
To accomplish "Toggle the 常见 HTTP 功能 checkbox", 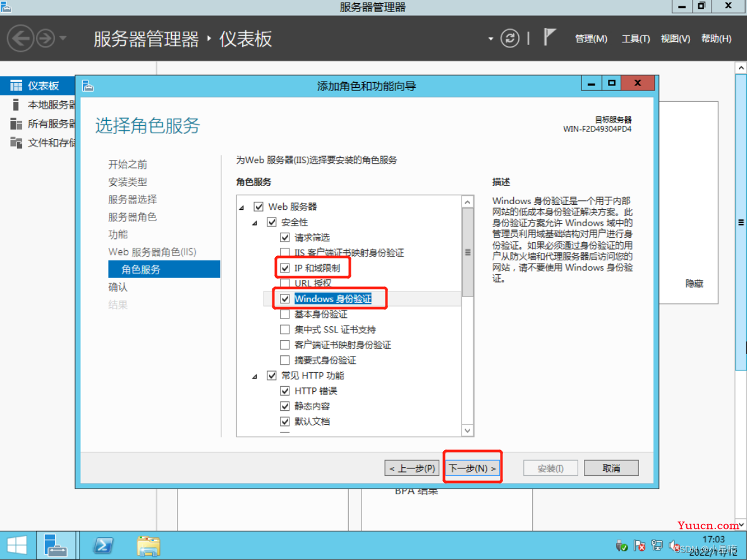I will tap(272, 375).
